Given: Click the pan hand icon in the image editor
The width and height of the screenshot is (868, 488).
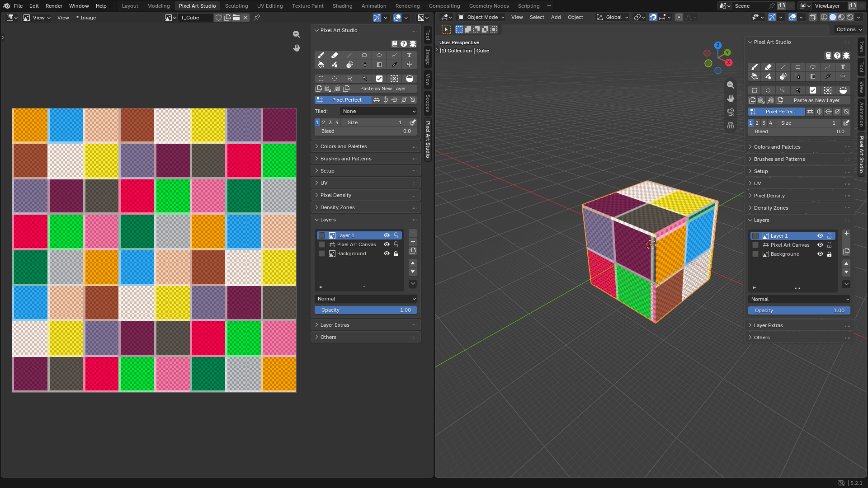Looking at the screenshot, I should click(297, 48).
